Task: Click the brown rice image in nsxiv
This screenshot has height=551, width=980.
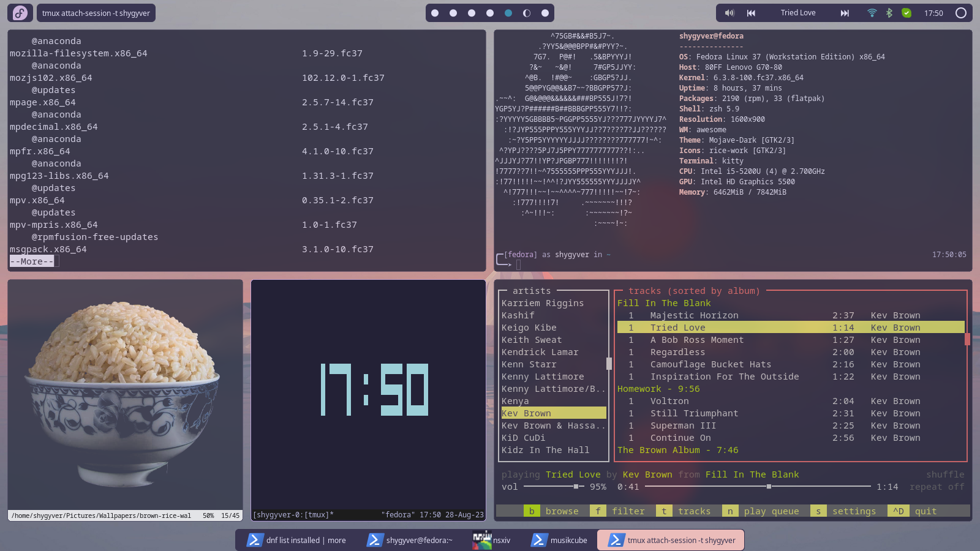Action: pyautogui.click(x=125, y=395)
